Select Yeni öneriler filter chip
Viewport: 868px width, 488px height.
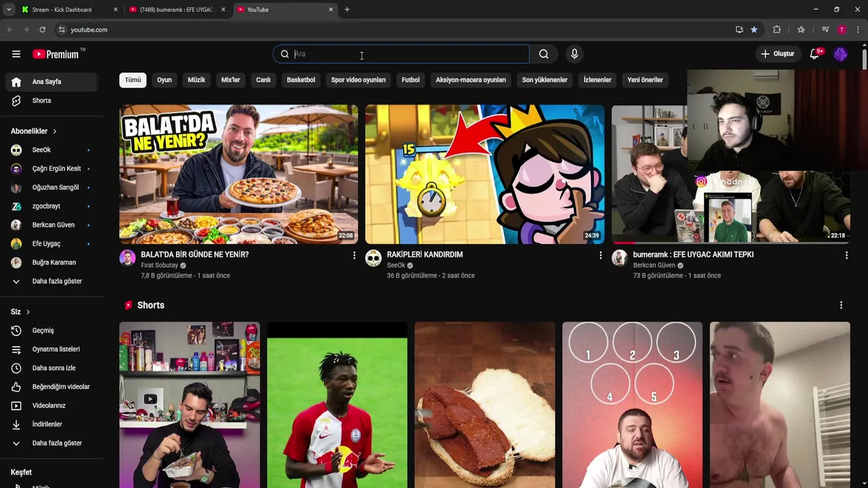tap(645, 80)
